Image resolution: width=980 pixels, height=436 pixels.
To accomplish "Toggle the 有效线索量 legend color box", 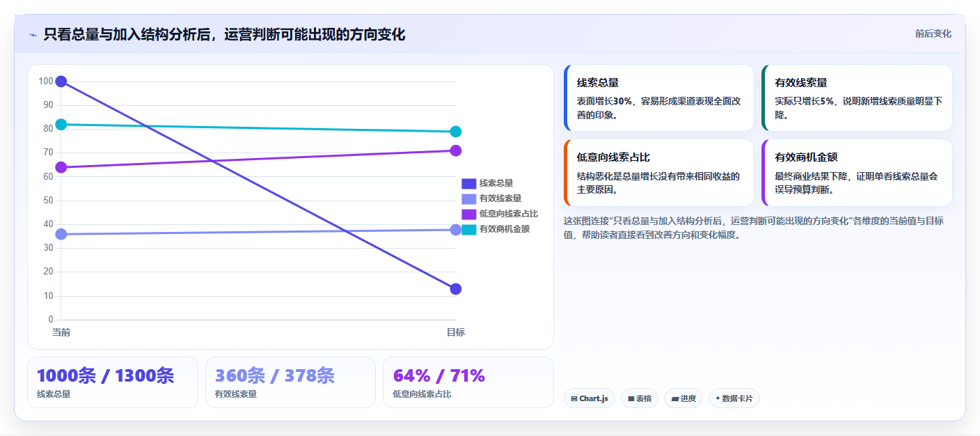I will point(469,198).
